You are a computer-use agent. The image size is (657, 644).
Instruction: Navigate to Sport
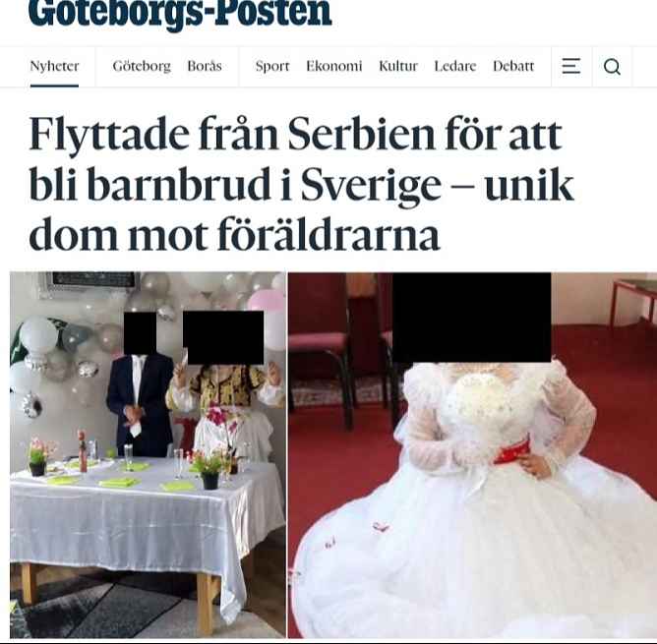pos(272,66)
